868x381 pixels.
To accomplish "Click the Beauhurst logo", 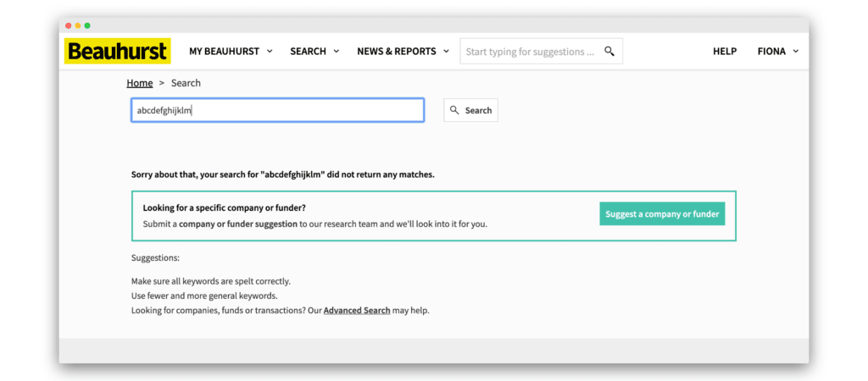I will coord(117,51).
